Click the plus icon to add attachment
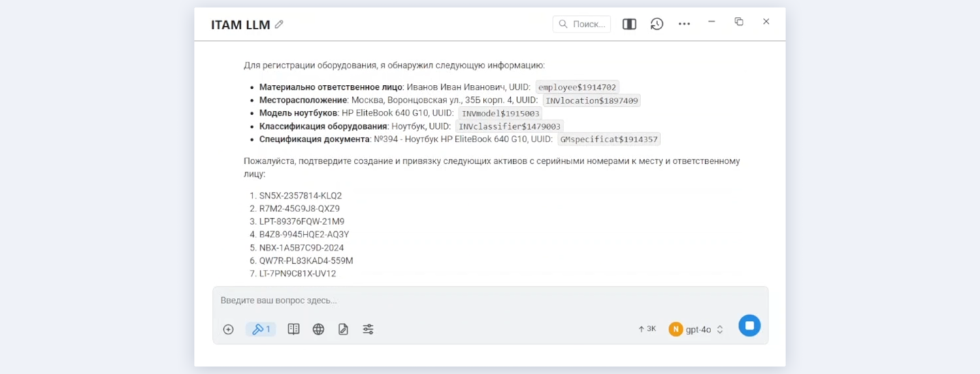This screenshot has width=980, height=374. 229,330
